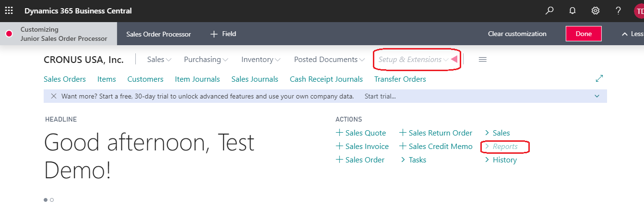Screen dimensions: 644x210
Task: Click the search magnifier icon
Action: tap(549, 11)
